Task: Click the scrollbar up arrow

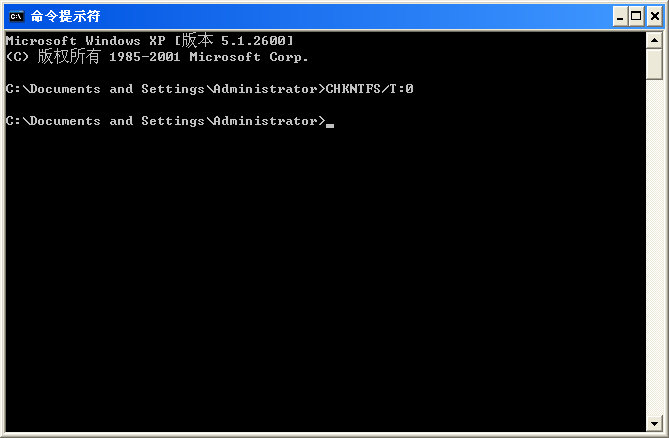Action: click(655, 40)
